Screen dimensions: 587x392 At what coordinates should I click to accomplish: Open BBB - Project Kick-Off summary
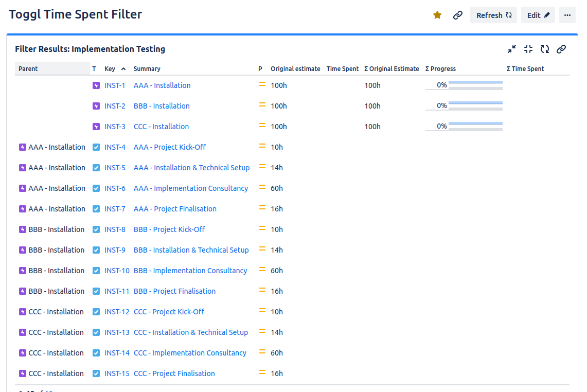[169, 229]
